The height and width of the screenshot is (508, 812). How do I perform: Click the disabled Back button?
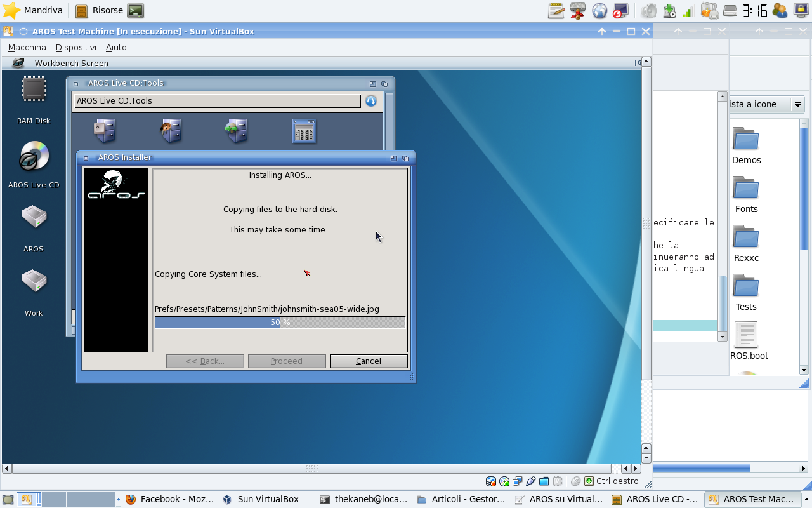(205, 361)
